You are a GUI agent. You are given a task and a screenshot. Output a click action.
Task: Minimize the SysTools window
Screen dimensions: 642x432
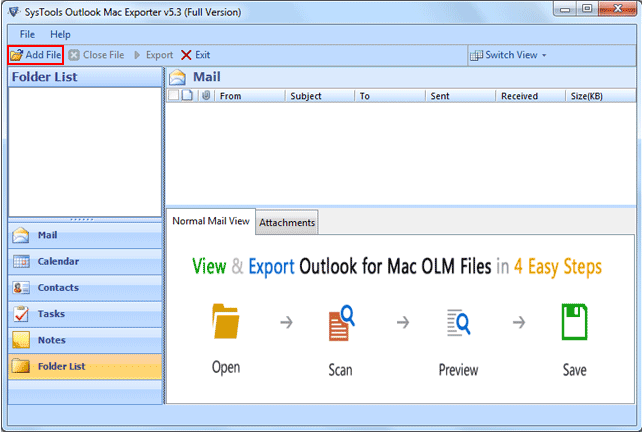[565, 9]
